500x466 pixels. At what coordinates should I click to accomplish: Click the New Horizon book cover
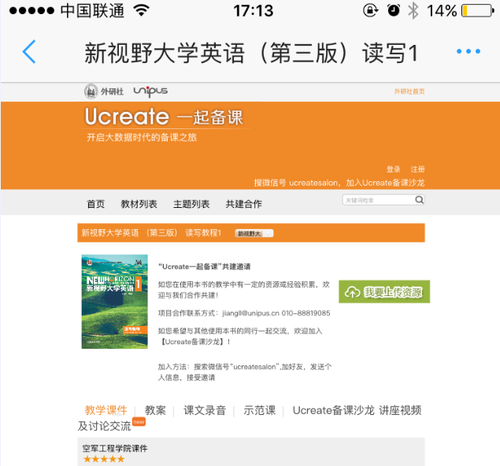pos(115,302)
